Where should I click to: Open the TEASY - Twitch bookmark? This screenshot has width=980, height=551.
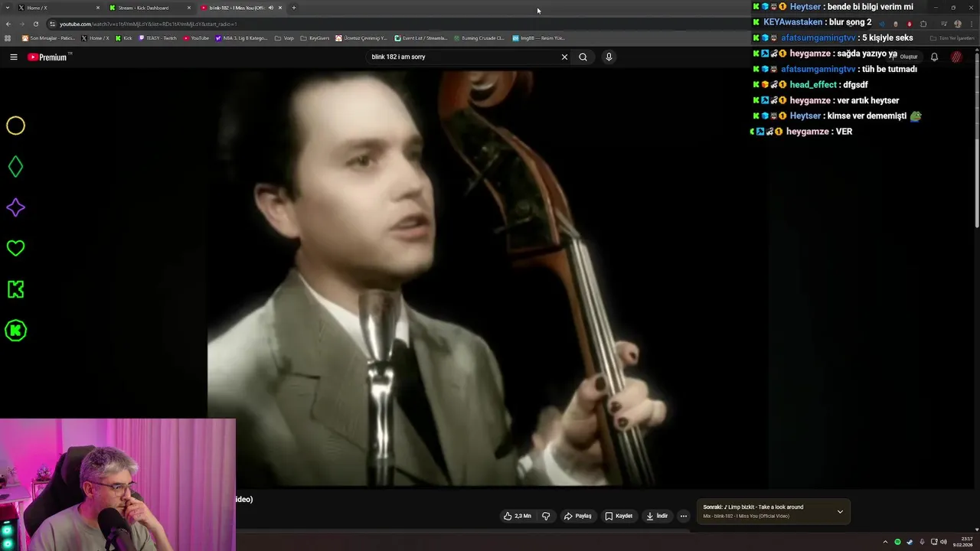click(x=158, y=37)
